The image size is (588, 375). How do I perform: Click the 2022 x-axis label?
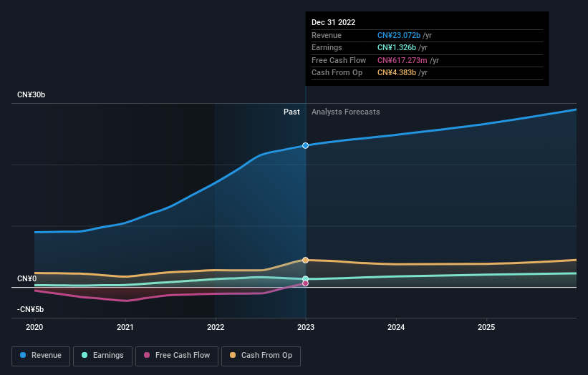click(216, 328)
